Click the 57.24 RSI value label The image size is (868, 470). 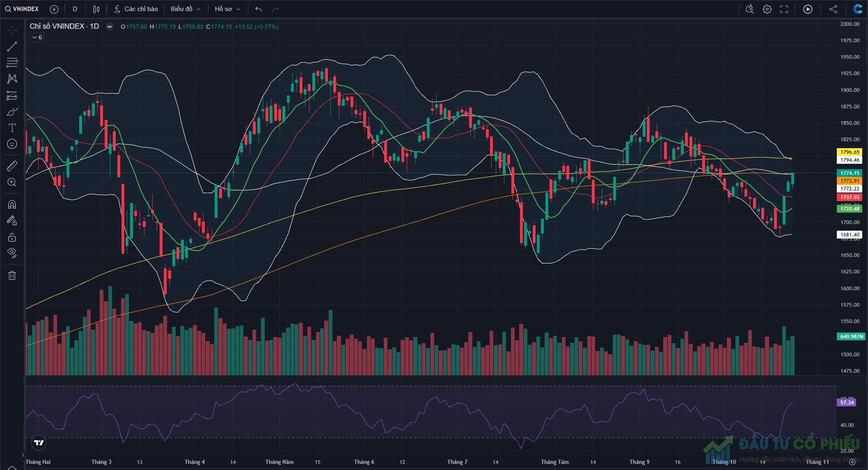pos(847,403)
